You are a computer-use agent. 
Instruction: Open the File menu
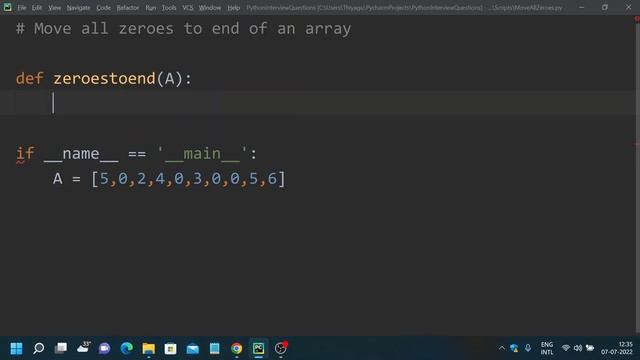(x=22, y=8)
